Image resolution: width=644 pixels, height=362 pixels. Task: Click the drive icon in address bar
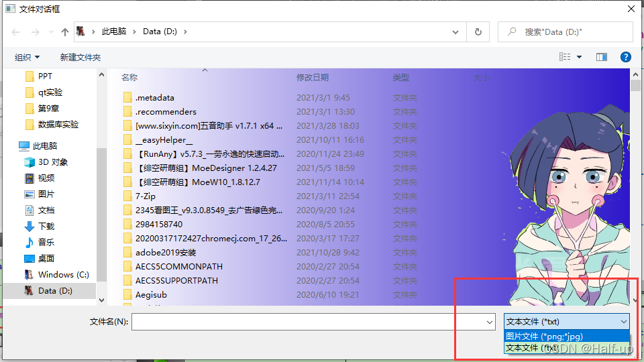click(x=81, y=32)
